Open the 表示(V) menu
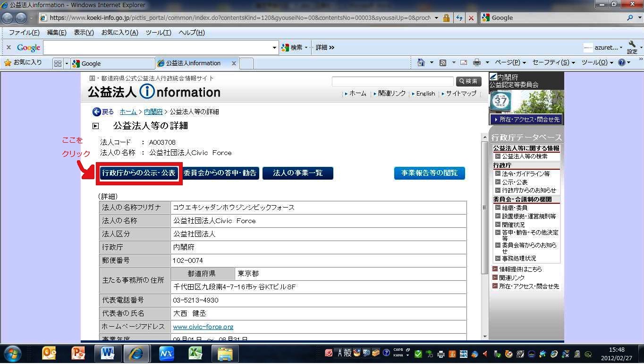644x364 pixels. [x=84, y=33]
